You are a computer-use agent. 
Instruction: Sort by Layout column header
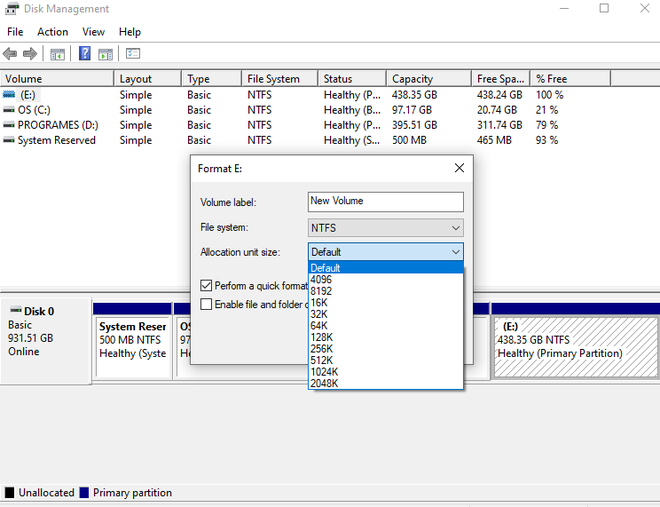click(147, 79)
